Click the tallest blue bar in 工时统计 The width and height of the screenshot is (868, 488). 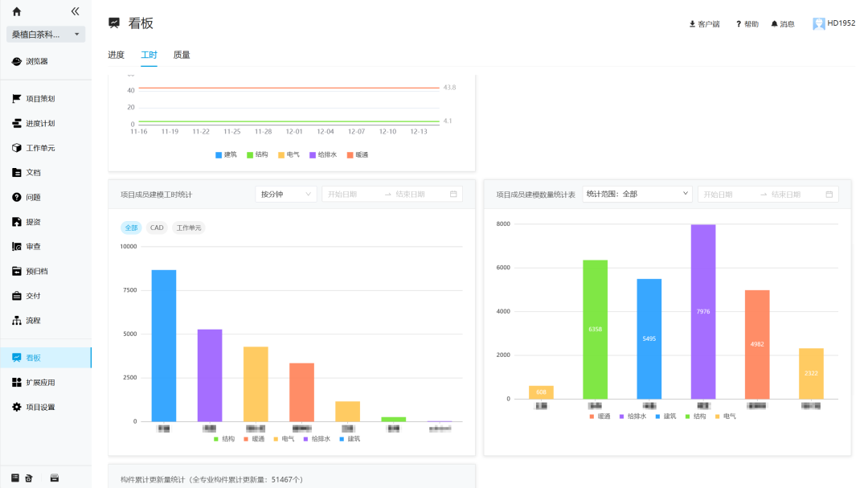164,346
